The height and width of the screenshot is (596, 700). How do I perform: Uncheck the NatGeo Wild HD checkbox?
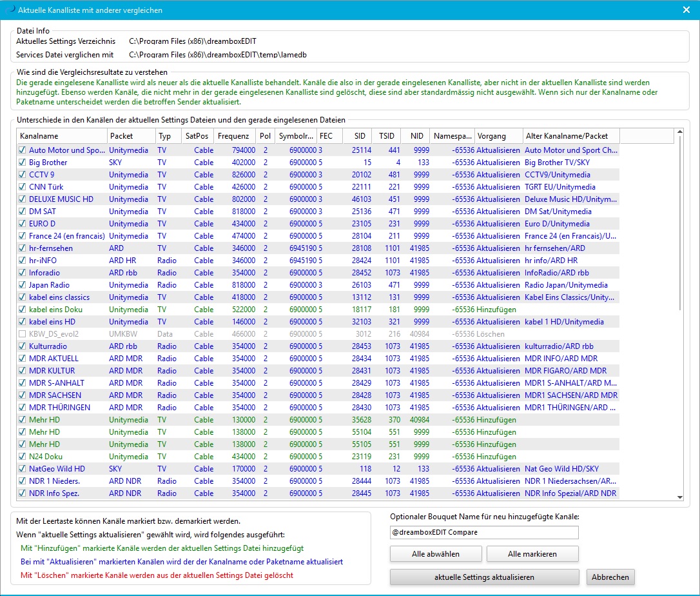tap(23, 469)
